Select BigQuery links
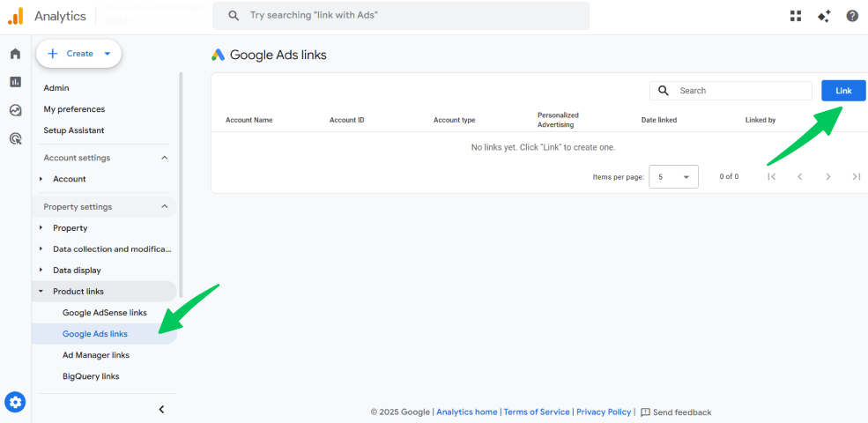Viewport: 868px width, 423px height. click(91, 376)
